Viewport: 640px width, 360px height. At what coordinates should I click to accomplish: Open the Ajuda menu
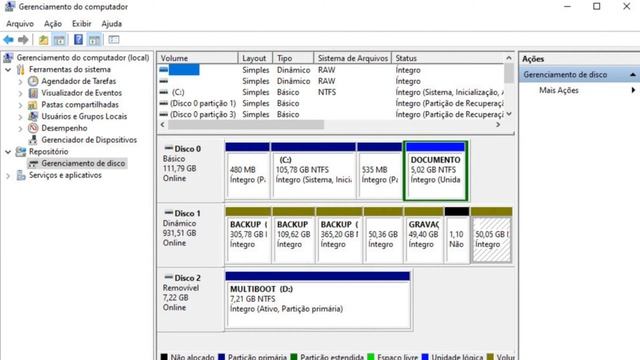point(111,24)
